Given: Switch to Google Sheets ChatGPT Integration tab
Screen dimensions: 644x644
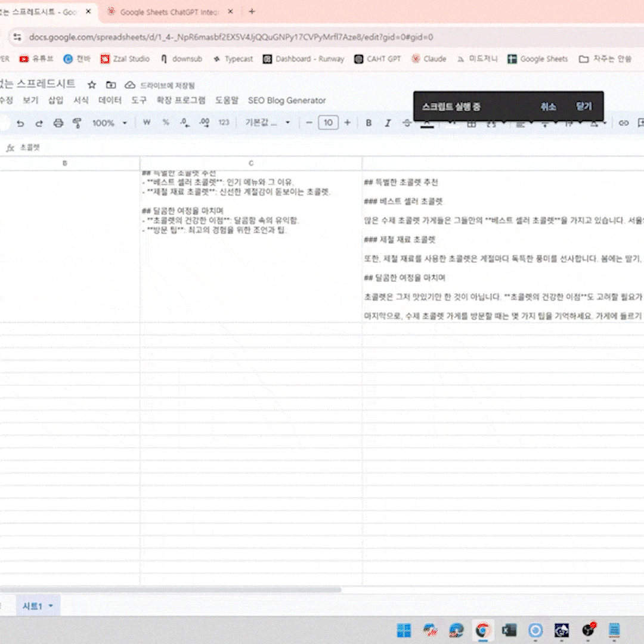Looking at the screenshot, I should 169,12.
